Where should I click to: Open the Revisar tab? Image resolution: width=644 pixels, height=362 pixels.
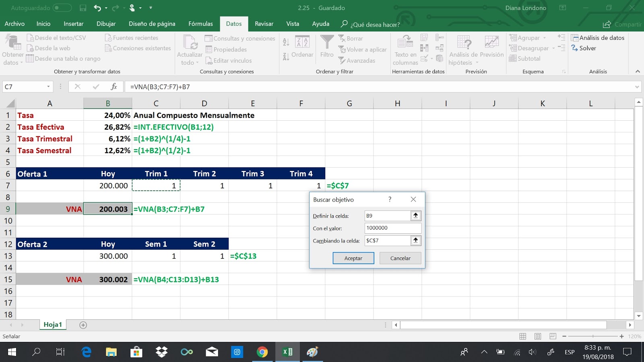click(264, 24)
